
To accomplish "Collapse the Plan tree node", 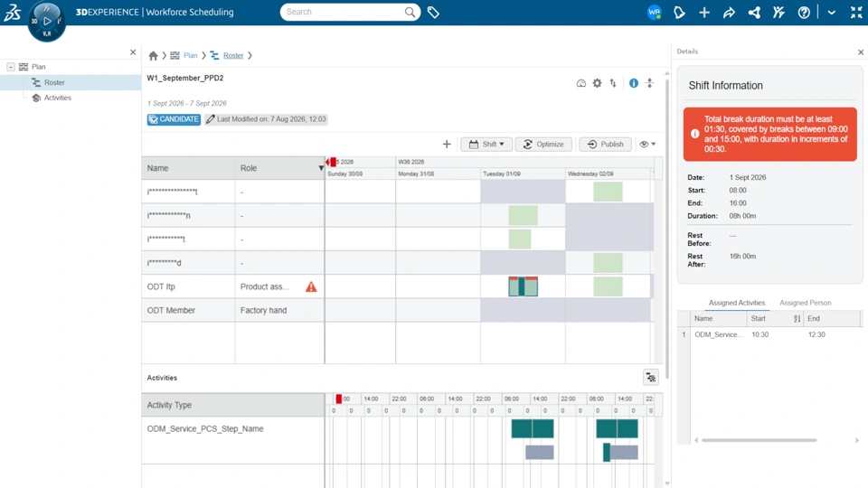I will point(11,67).
